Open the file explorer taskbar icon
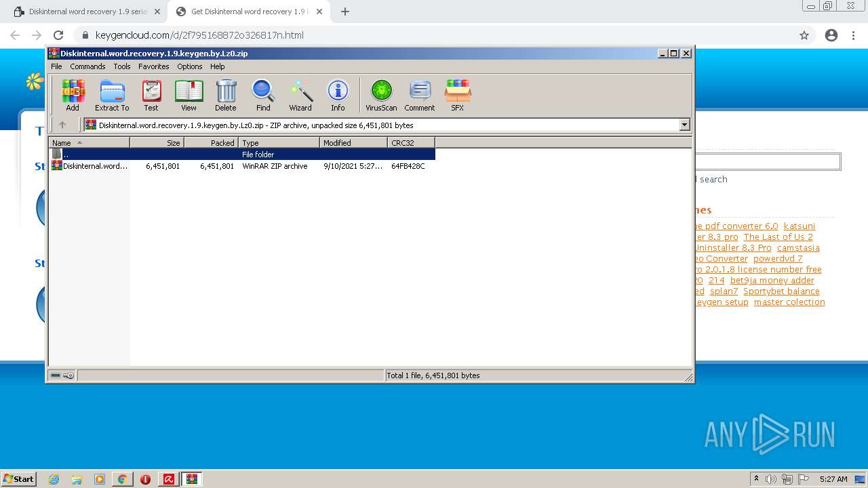This screenshot has height=488, width=868. (x=77, y=479)
